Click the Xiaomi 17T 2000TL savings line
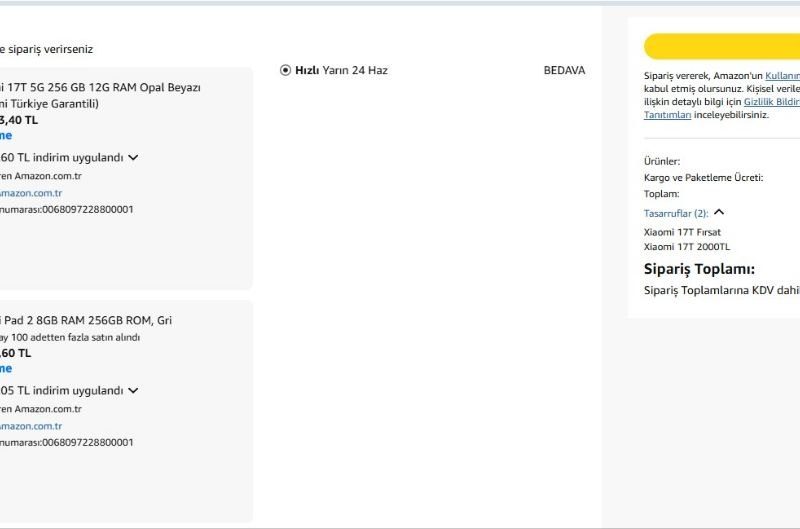This screenshot has width=800, height=529. click(x=687, y=247)
